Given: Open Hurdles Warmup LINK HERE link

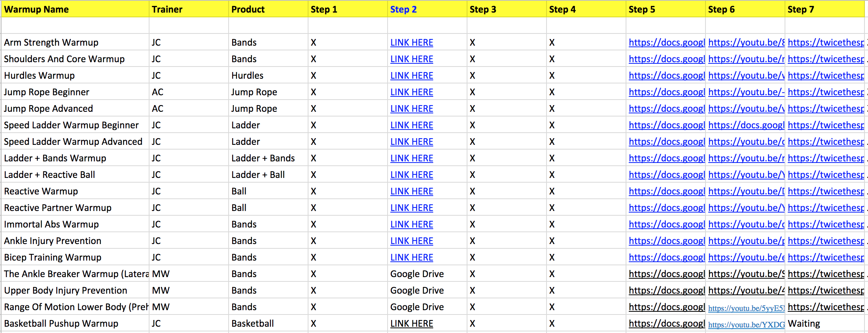Looking at the screenshot, I should [412, 76].
